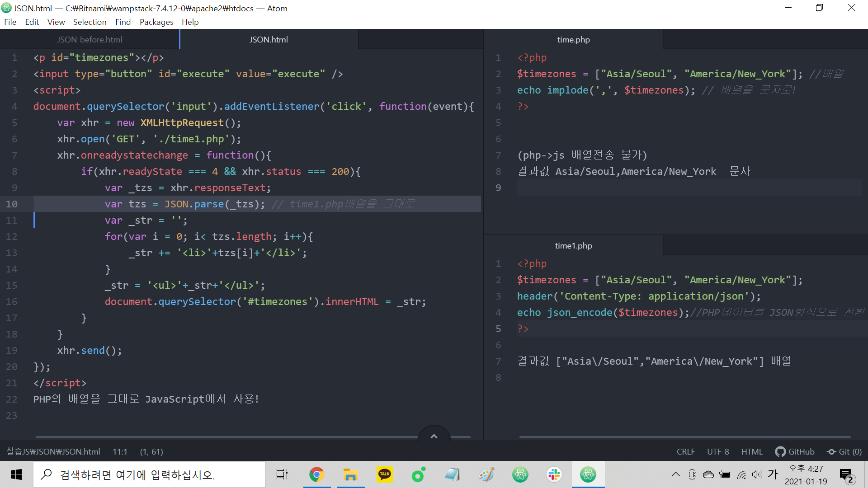Select the time1.php tab
The height and width of the screenshot is (488, 868).
573,245
